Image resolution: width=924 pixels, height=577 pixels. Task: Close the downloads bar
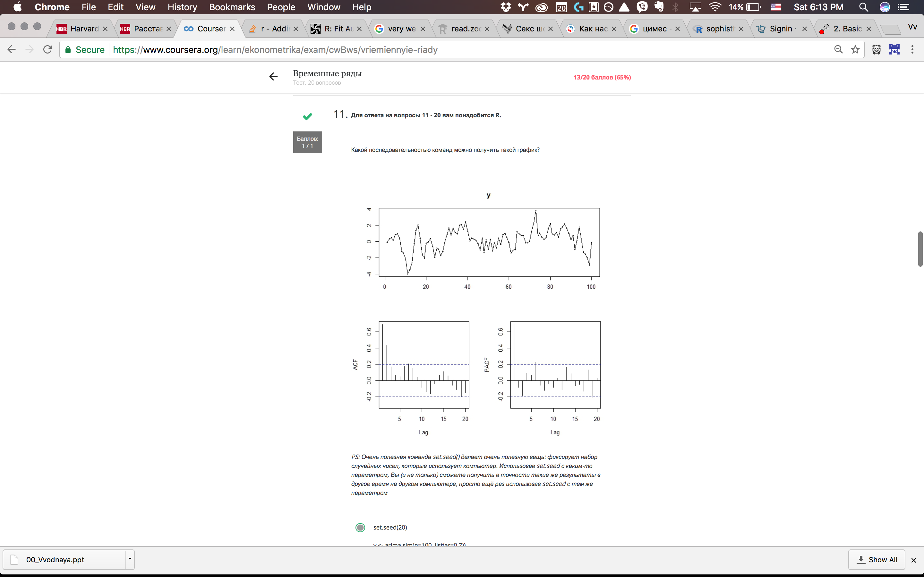[914, 560]
